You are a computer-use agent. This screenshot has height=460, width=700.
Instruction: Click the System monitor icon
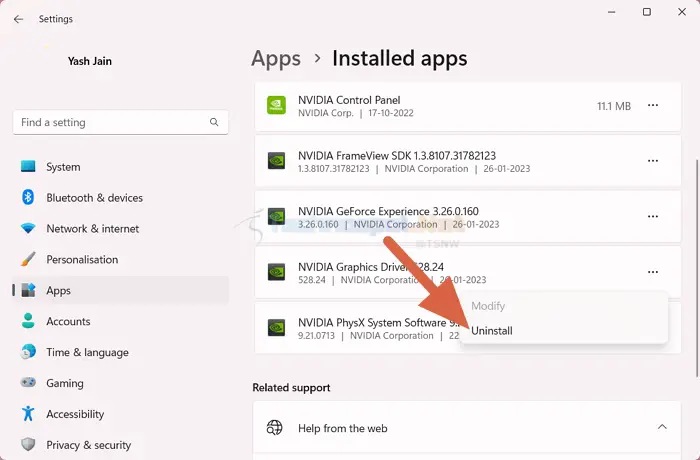tap(28, 167)
